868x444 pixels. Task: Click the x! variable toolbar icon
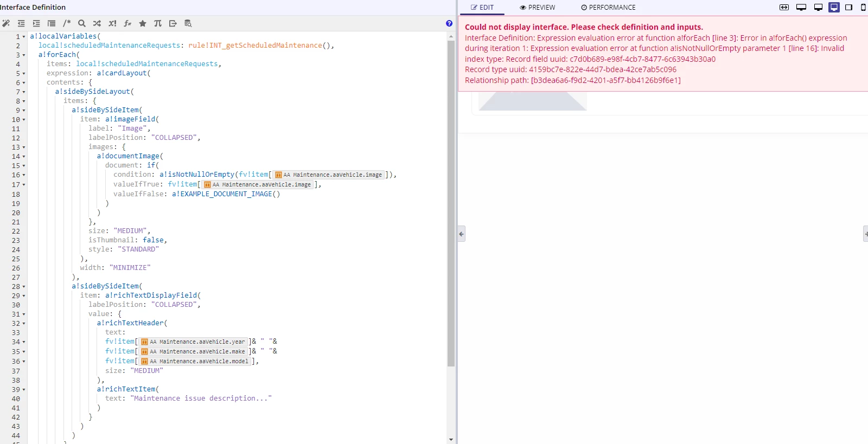(x=112, y=23)
